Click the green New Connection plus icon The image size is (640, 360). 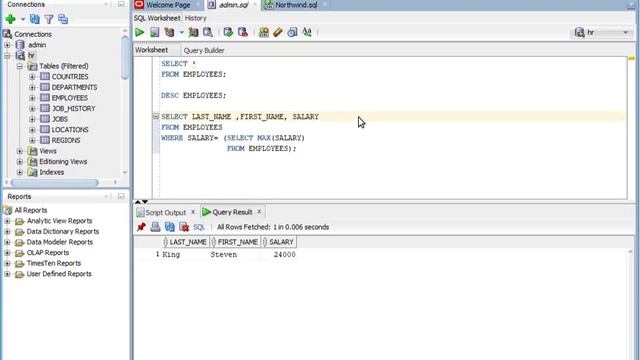[x=11, y=19]
